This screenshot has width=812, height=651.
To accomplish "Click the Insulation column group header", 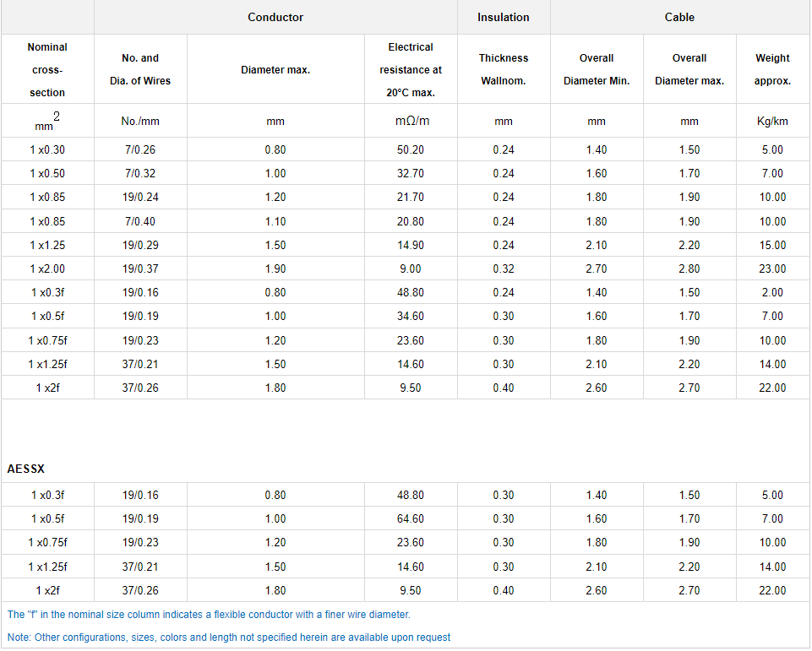I will point(504,17).
